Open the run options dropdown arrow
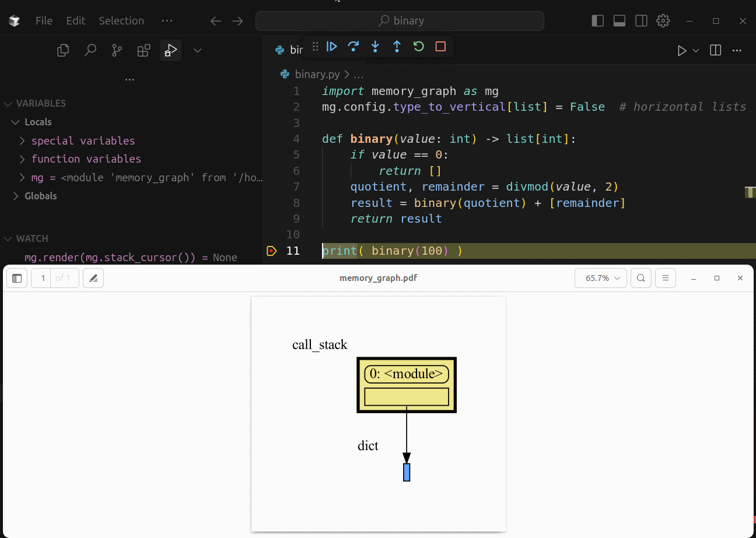The image size is (756, 538). click(695, 51)
